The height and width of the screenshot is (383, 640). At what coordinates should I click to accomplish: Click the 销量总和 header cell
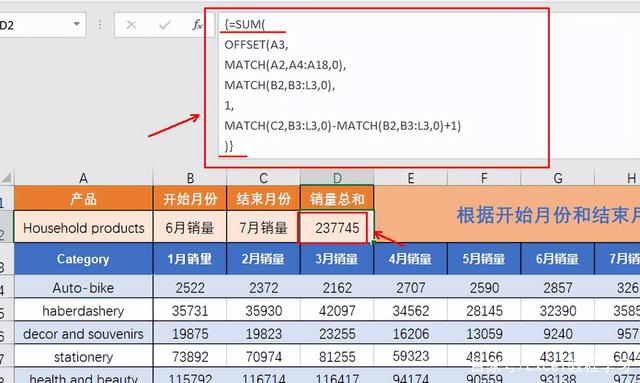click(337, 198)
